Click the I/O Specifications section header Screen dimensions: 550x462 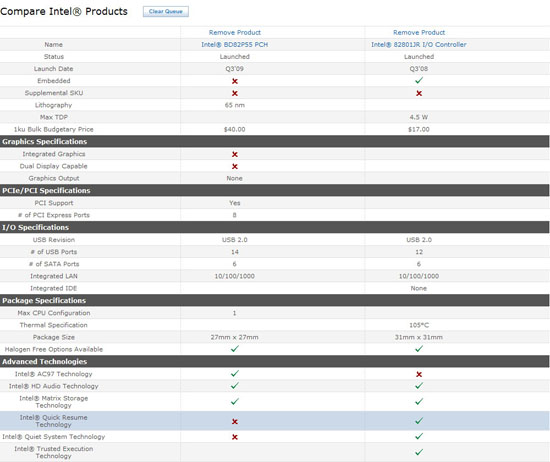point(274,227)
